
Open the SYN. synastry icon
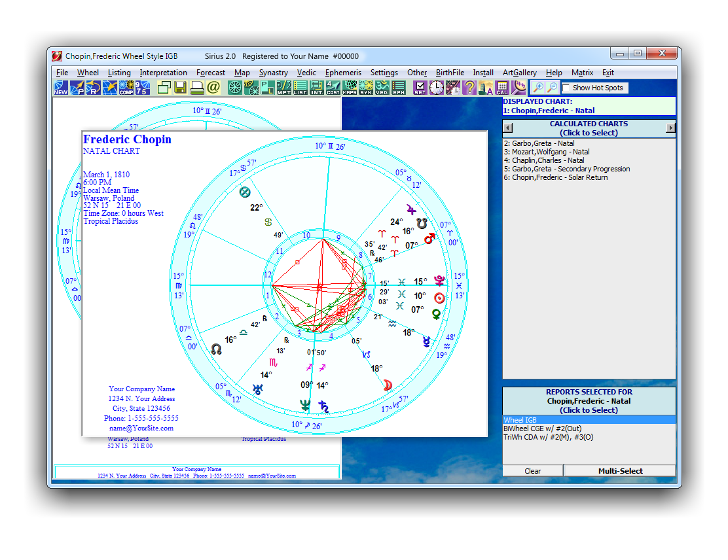pyautogui.click(x=366, y=88)
